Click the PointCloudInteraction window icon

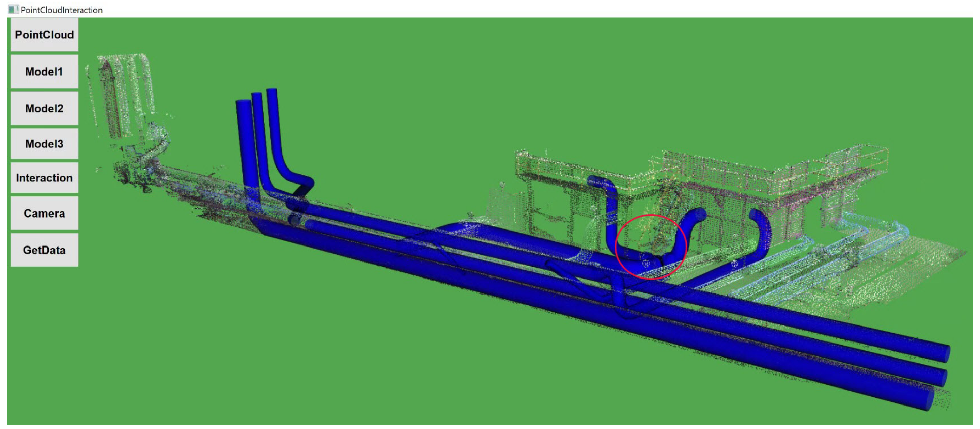tap(13, 10)
